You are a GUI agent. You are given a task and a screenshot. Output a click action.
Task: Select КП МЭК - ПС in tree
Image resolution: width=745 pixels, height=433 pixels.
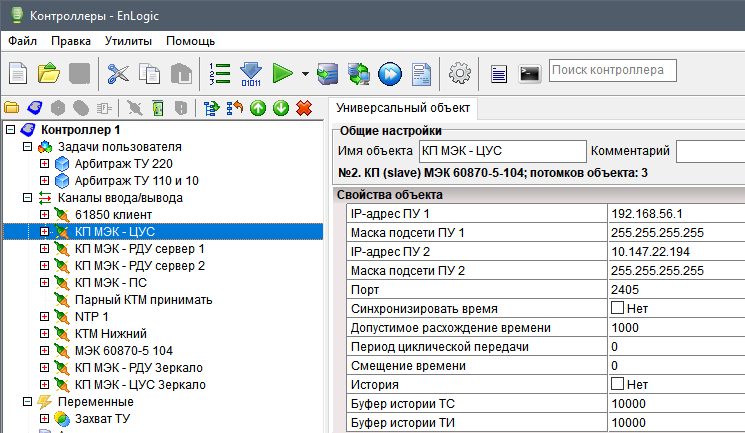click(x=111, y=283)
